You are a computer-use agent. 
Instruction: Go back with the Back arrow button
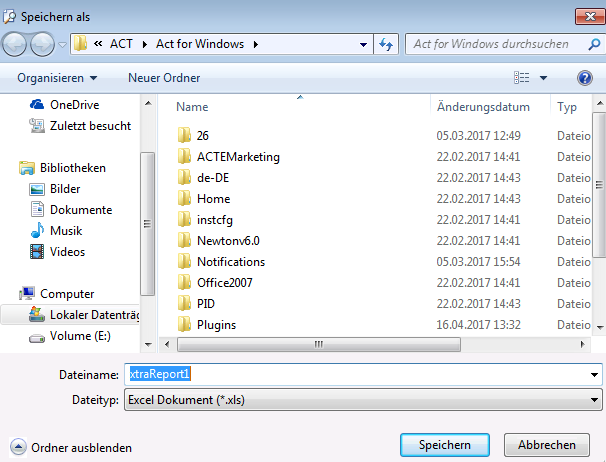coord(15,44)
